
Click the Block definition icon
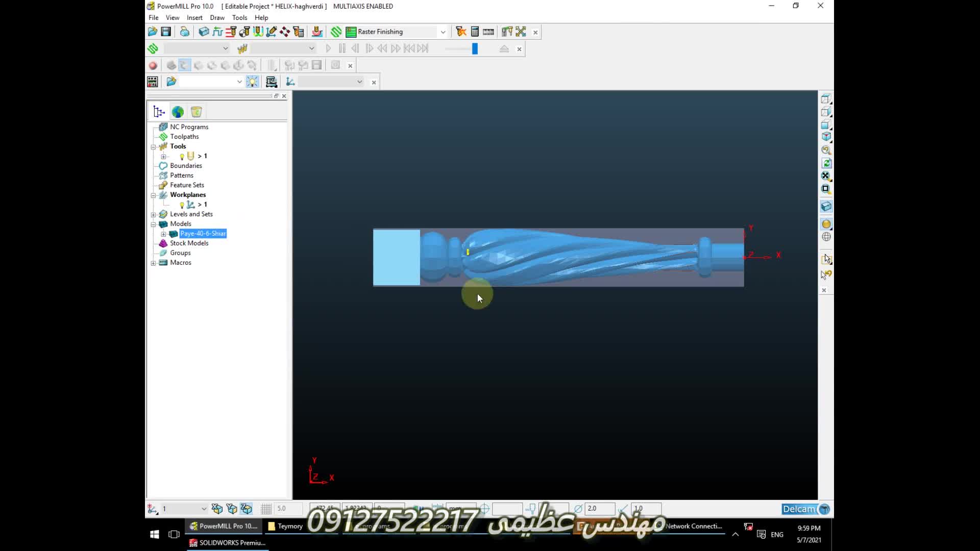204,32
